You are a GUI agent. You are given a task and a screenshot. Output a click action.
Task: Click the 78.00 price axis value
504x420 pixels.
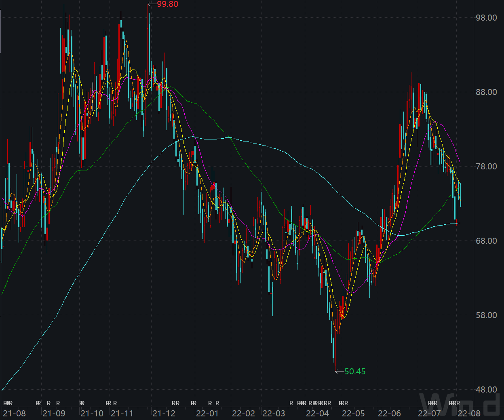pyautogui.click(x=486, y=167)
